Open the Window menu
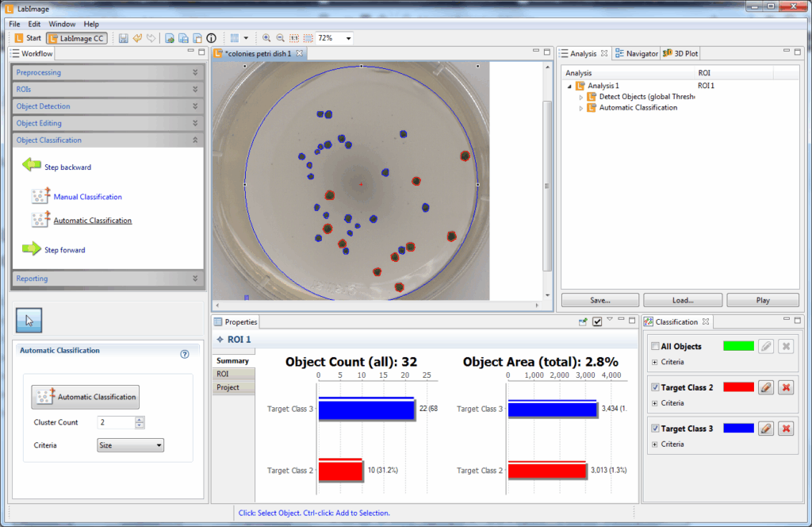Screen dimensions: 812x527 62,24
